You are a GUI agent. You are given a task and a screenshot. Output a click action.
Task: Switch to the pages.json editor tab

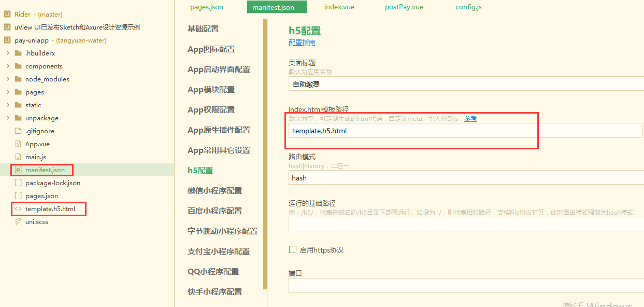pos(207,7)
